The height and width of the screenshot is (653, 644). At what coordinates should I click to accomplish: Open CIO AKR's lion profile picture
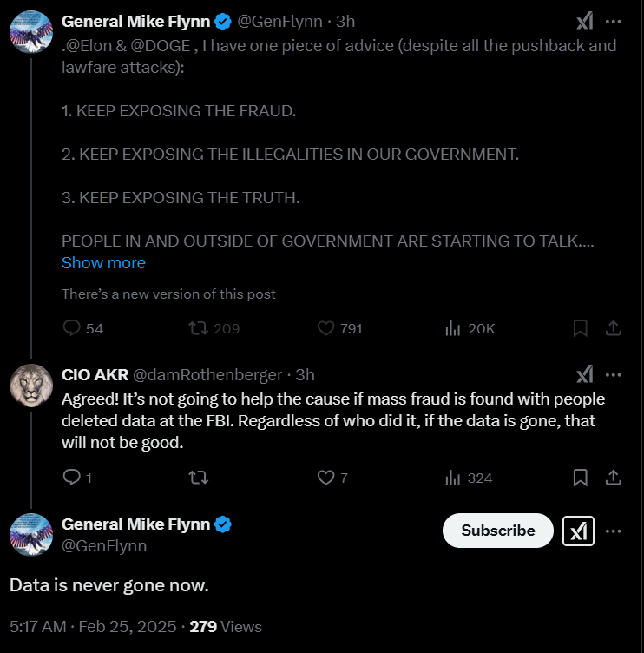pos(31,386)
